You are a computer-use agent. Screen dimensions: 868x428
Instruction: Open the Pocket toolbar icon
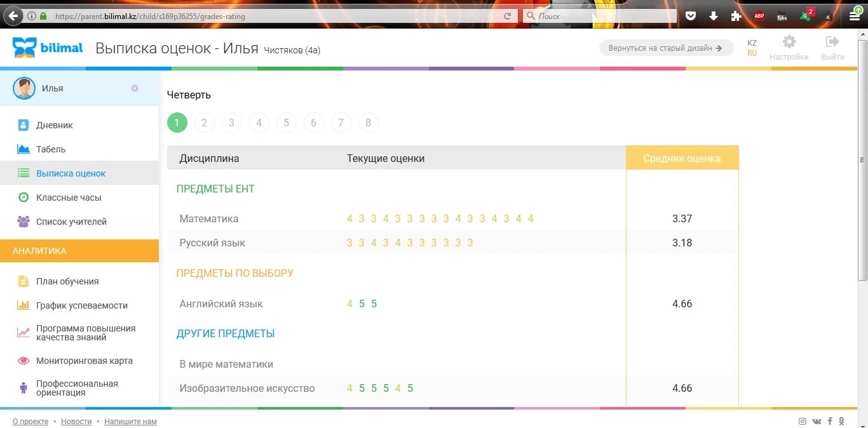click(690, 16)
